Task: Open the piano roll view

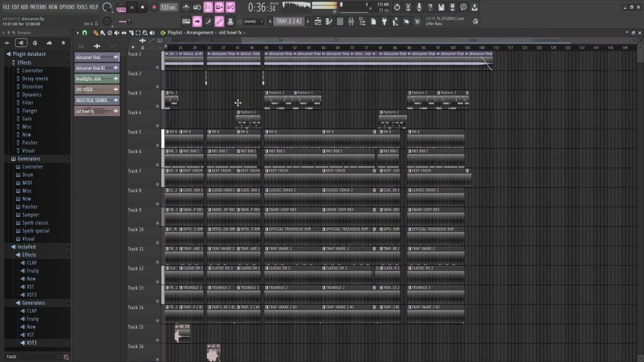Action: click(x=329, y=22)
